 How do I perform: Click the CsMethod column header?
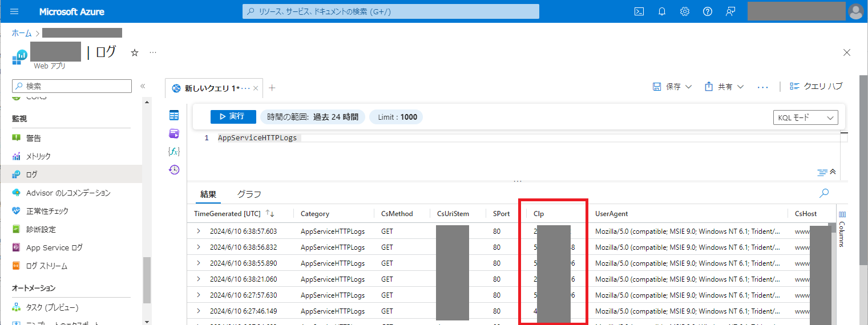[397, 214]
